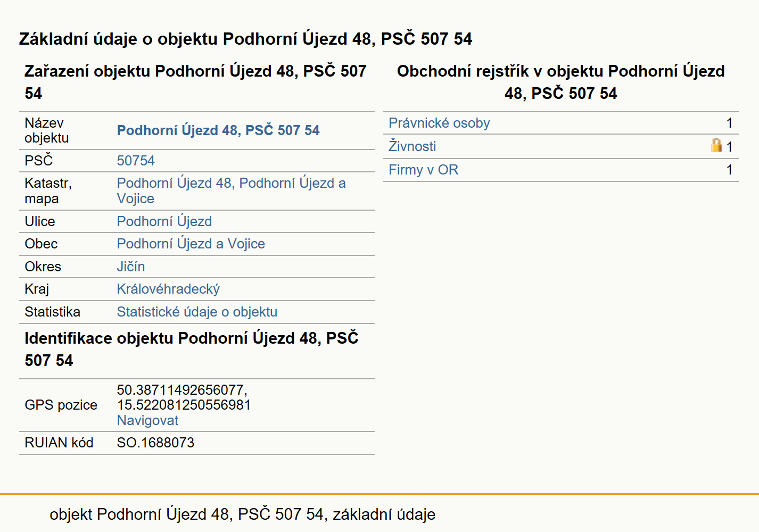Screen dimensions: 759x532
Task: Follow the Ulice link Podhorní Újezd
Action: click(x=164, y=221)
